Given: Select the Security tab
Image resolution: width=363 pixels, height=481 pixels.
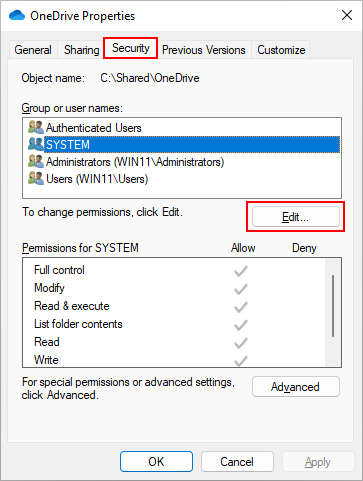Looking at the screenshot, I should point(131,48).
